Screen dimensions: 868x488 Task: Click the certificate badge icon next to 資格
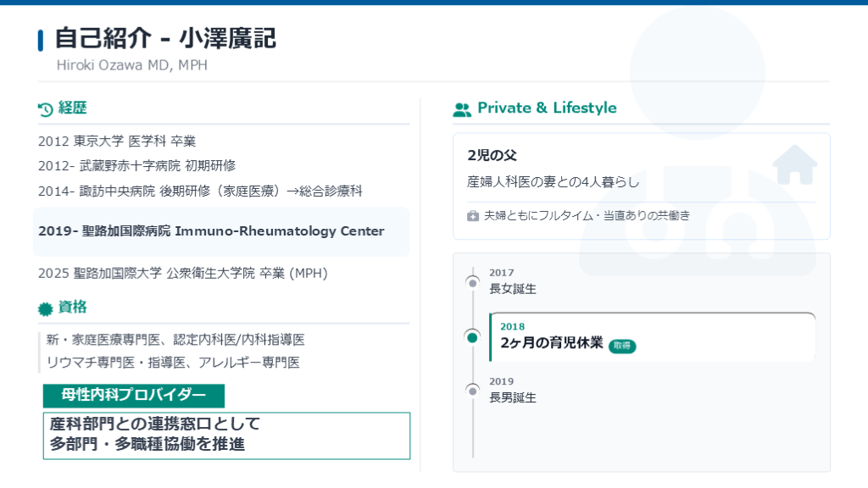pyautogui.click(x=46, y=308)
